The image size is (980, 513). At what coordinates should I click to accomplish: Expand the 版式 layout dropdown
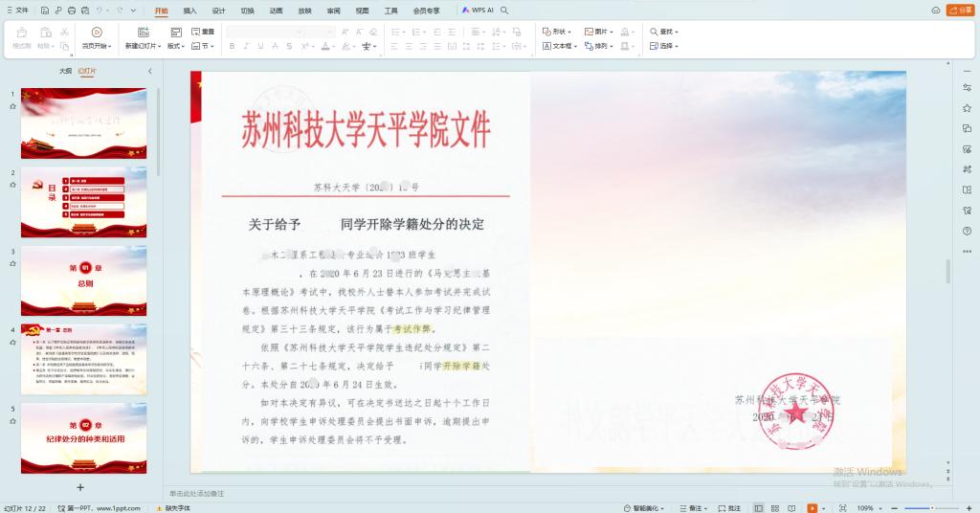pos(177,46)
